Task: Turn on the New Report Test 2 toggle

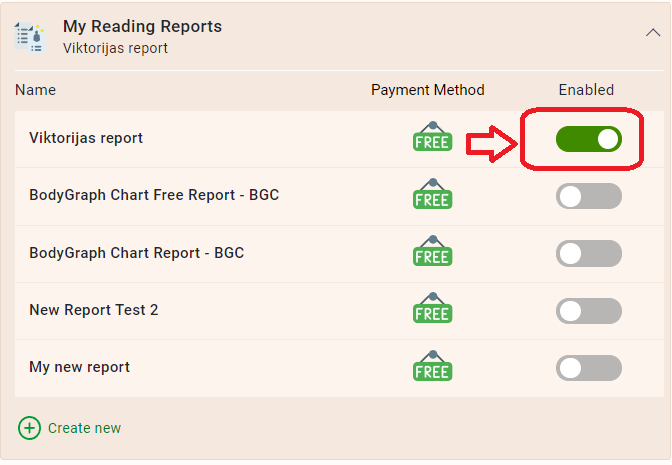Action: point(588,311)
